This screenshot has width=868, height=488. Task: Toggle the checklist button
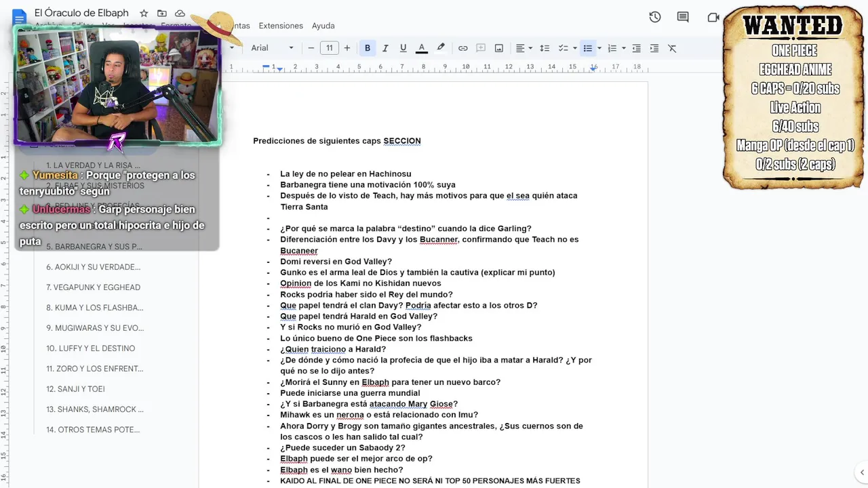(562, 48)
